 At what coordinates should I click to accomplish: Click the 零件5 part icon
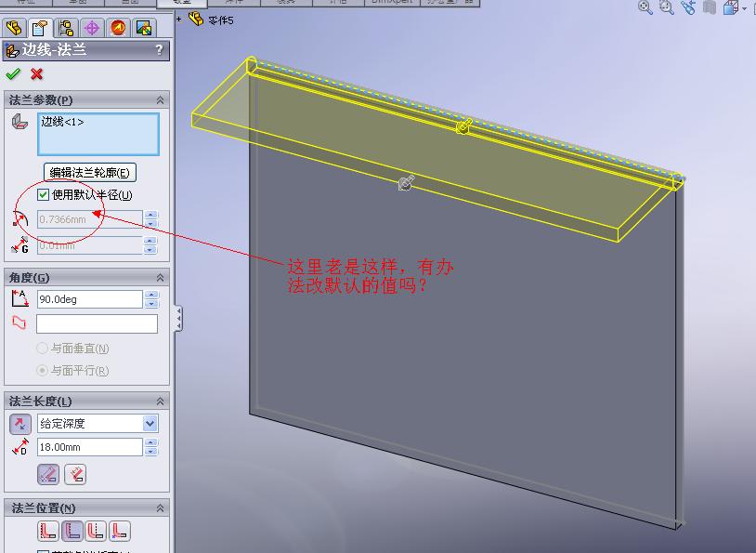[196, 20]
